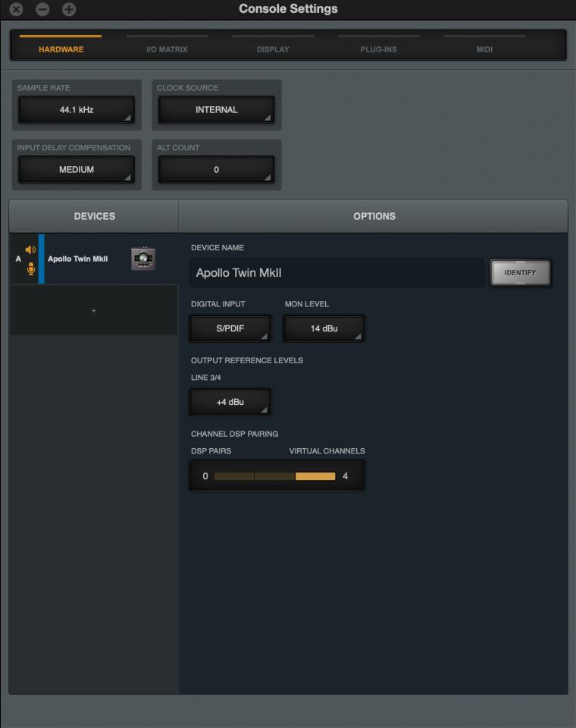This screenshot has width=576, height=728.
Task: Open the Alt Count dropdown
Action: point(216,170)
